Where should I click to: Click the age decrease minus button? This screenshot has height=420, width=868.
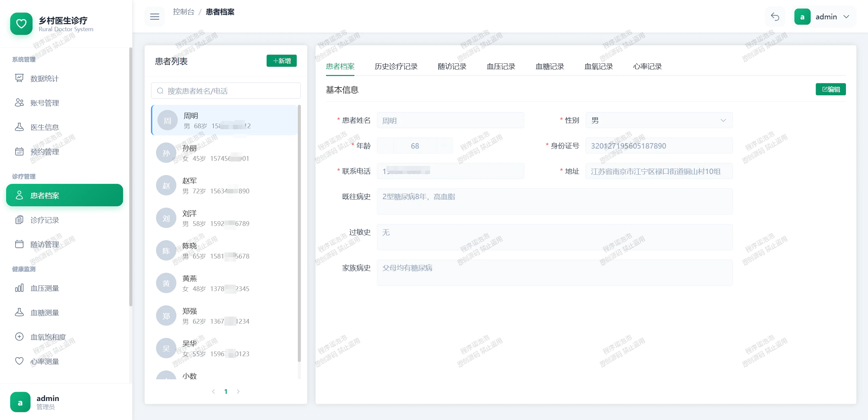tap(385, 146)
